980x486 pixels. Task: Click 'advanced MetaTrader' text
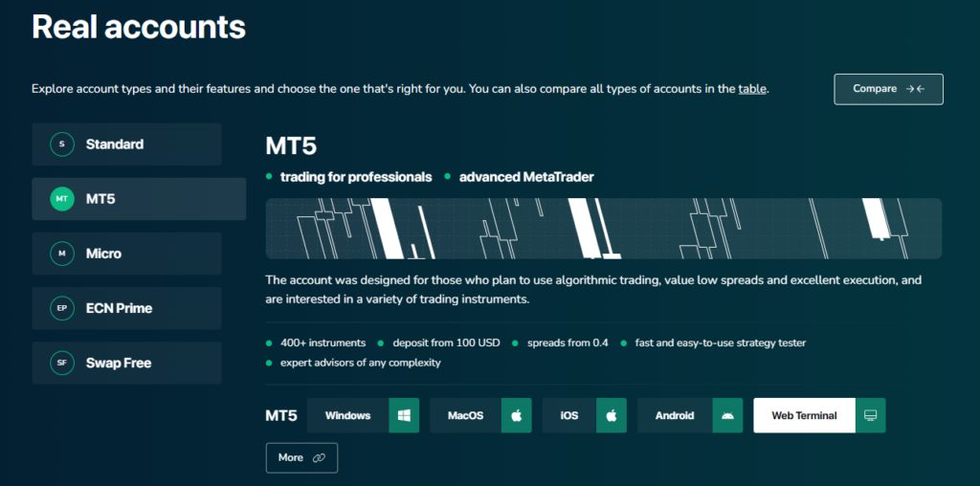tap(526, 177)
